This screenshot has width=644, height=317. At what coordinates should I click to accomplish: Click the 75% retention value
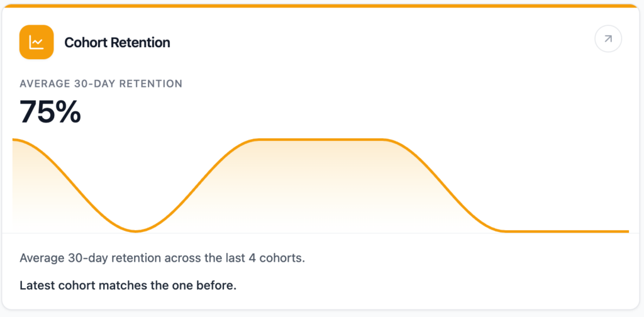point(50,111)
